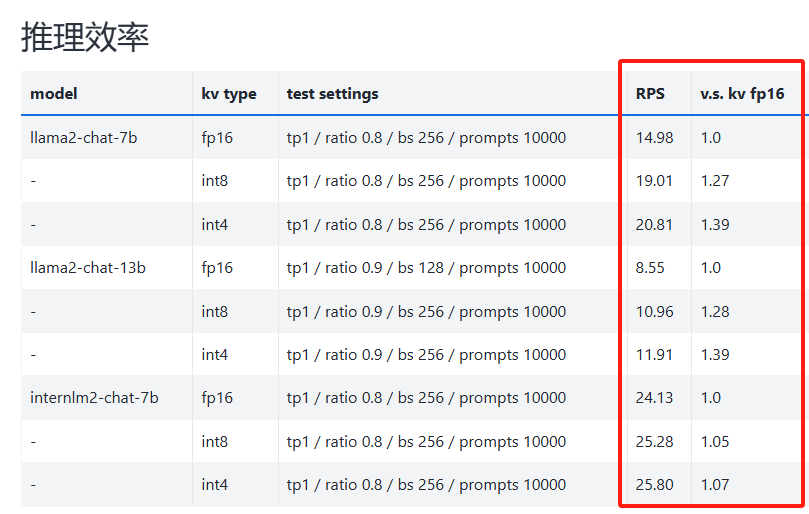809x514 pixels.
Task: Click the model dash in the 20.81 RPS row
Action: pyautogui.click(x=33, y=225)
